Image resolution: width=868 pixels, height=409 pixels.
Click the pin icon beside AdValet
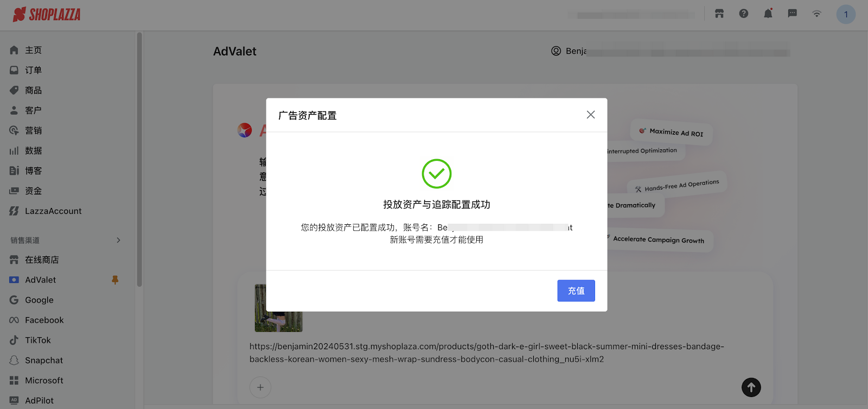tap(115, 280)
